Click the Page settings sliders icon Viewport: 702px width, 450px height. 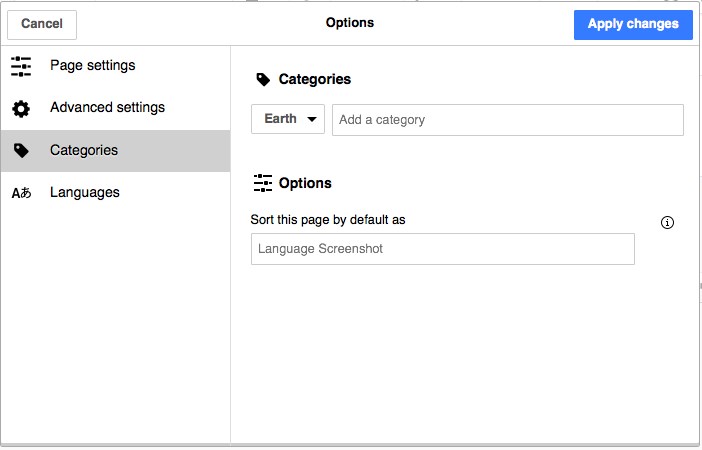tap(21, 66)
